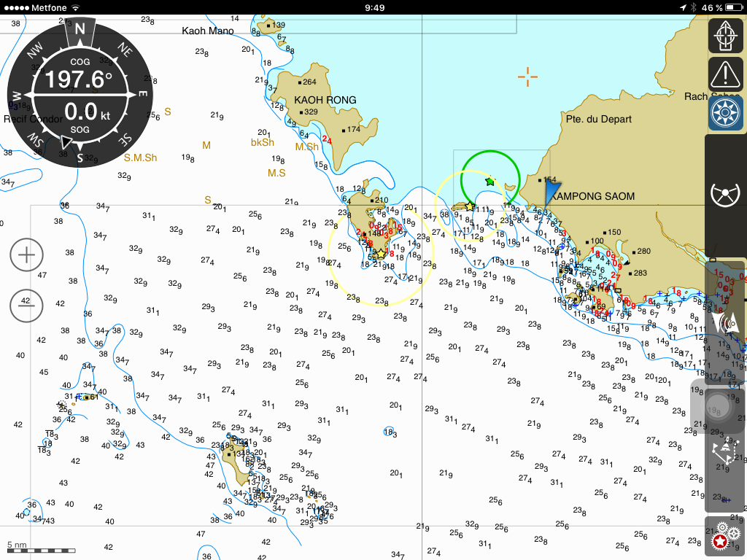Tap the round track record button
This screenshot has width=747, height=560.
coord(721,407)
